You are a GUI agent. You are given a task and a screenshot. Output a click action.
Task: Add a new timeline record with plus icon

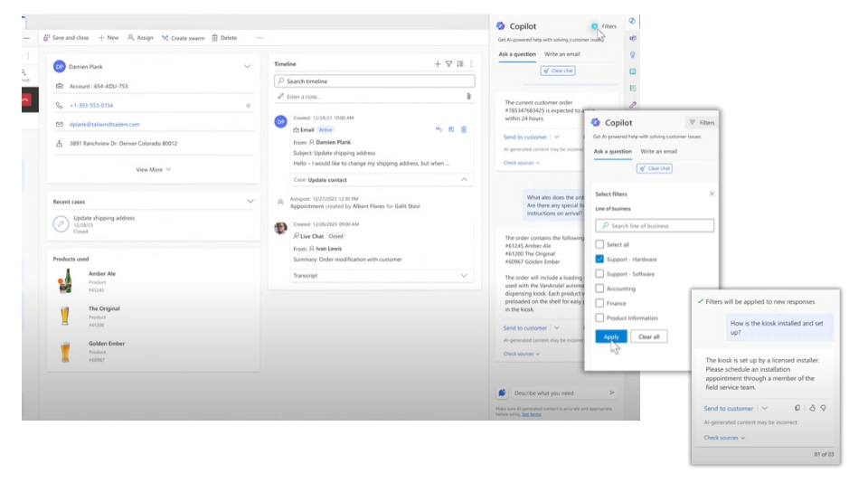[438, 64]
